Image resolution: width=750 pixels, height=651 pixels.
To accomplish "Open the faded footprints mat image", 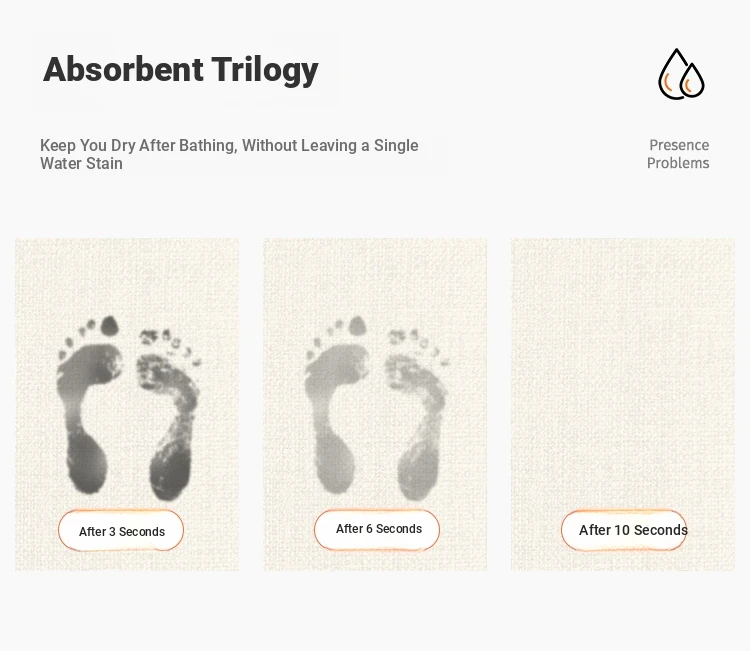I will pos(375,404).
